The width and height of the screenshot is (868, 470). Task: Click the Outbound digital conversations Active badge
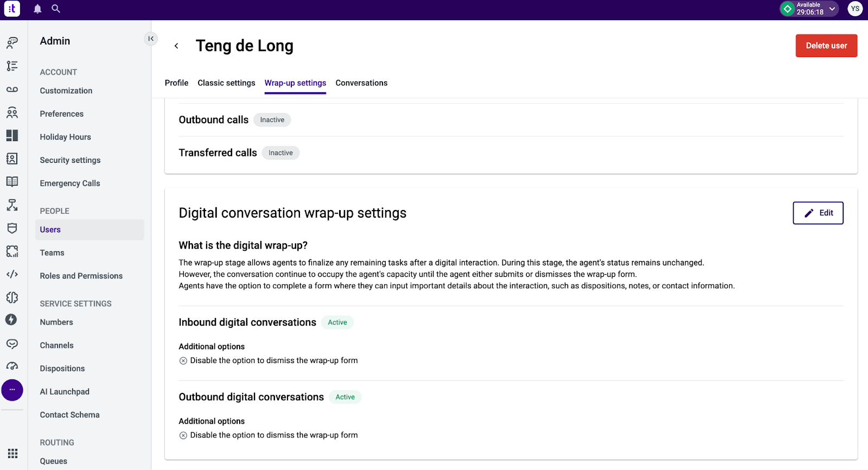pyautogui.click(x=345, y=397)
